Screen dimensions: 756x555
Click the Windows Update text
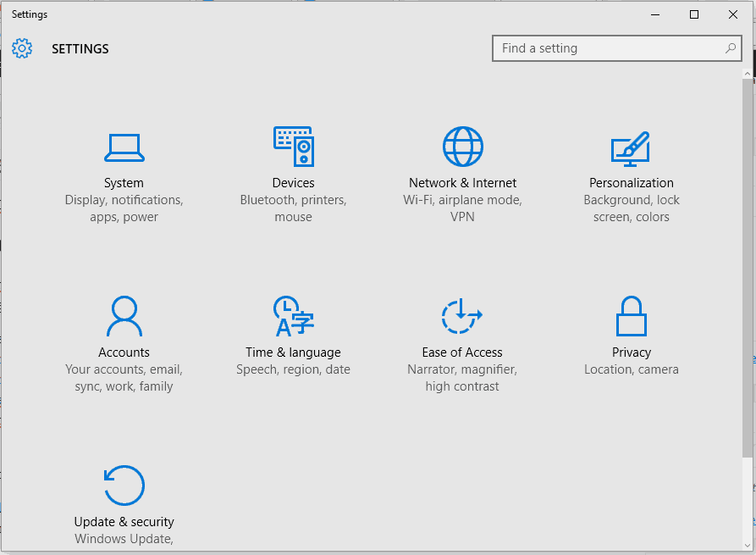coord(124,538)
